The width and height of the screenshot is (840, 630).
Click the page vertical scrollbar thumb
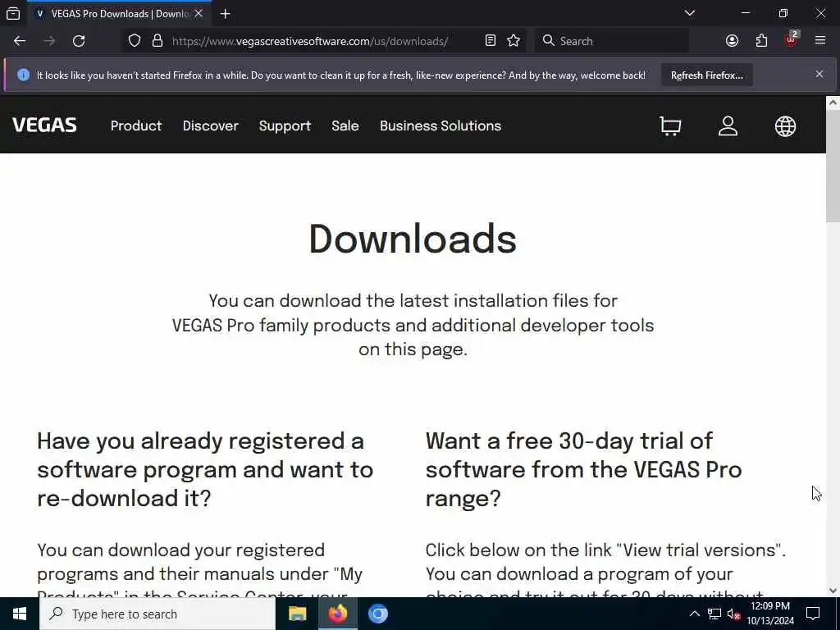[x=833, y=166]
